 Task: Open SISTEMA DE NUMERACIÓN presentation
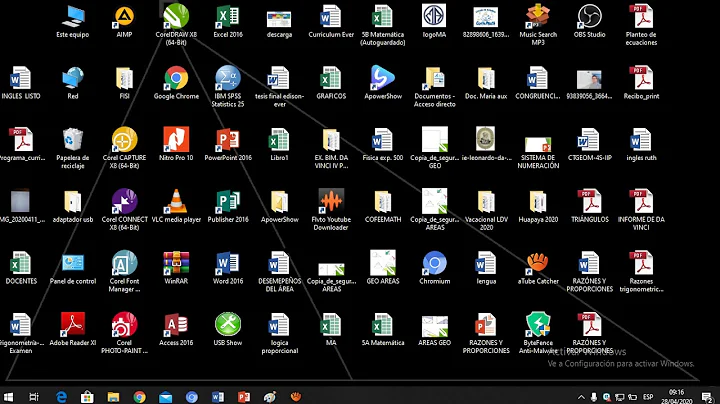click(538, 152)
